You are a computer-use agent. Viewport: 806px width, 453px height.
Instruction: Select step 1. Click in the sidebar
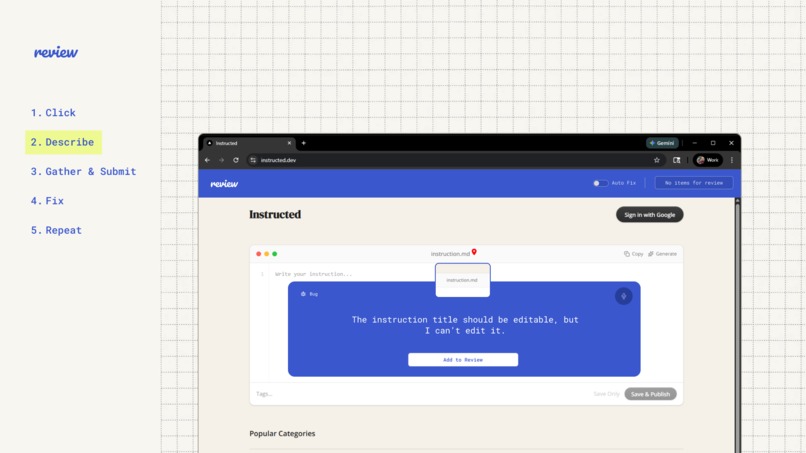pos(53,113)
